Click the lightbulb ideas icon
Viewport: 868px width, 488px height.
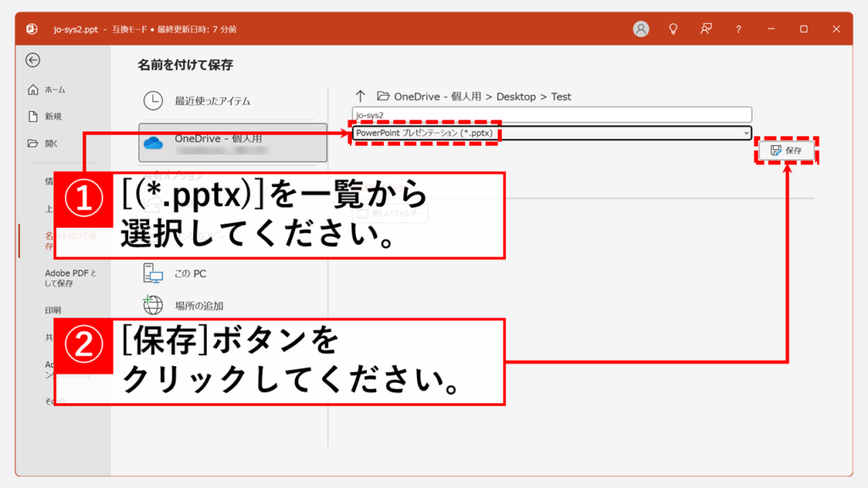tap(673, 29)
